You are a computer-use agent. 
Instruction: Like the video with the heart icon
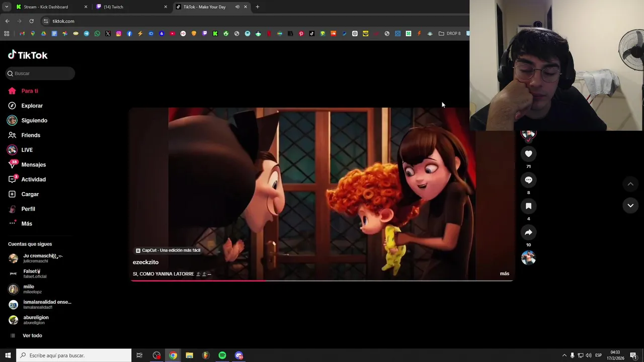point(528,154)
